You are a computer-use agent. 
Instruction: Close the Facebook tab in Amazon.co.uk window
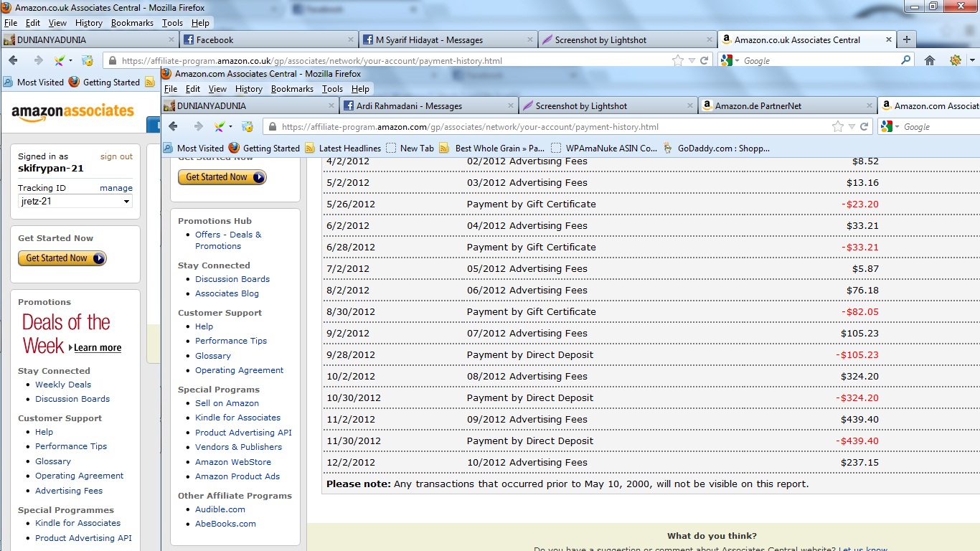point(350,40)
